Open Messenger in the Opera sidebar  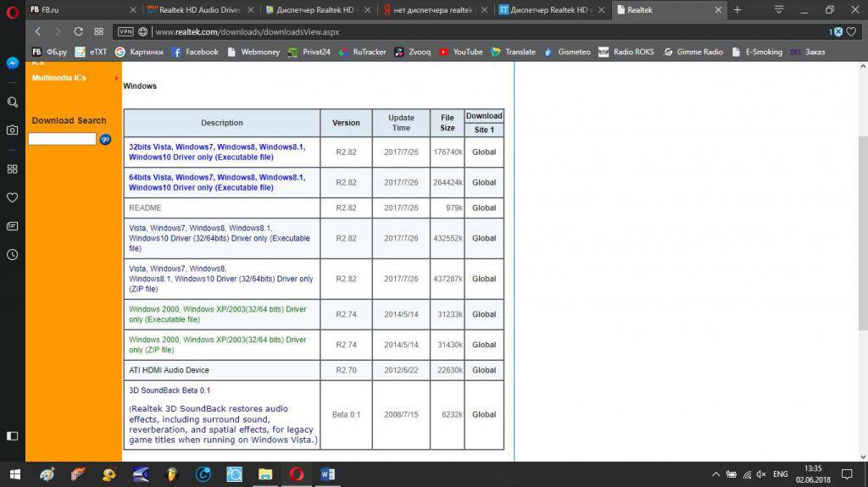click(13, 64)
